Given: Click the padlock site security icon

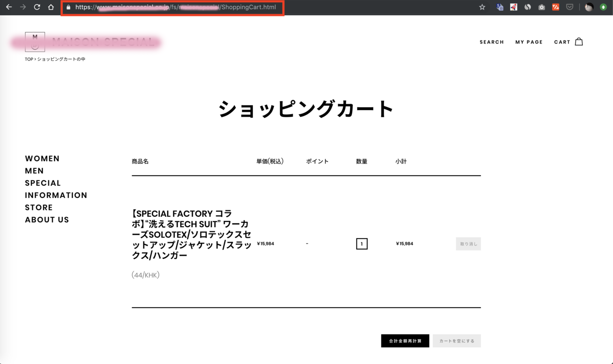Looking at the screenshot, I should coord(68,7).
